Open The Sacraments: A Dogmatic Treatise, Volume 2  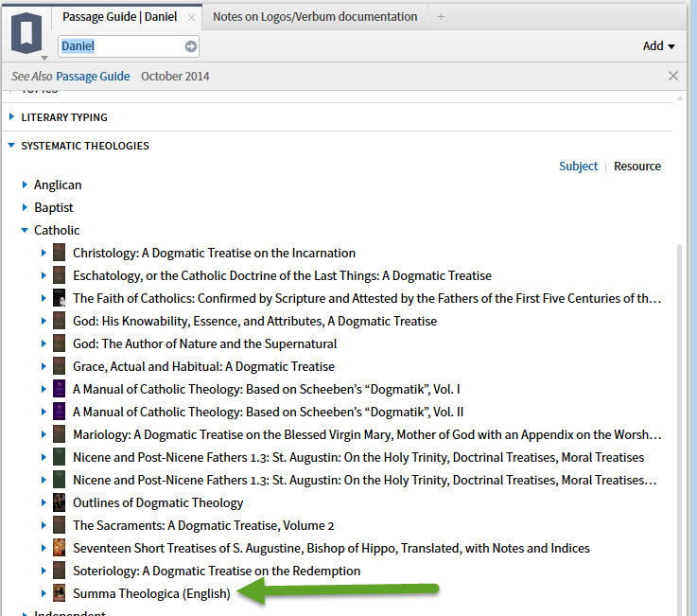(203, 525)
